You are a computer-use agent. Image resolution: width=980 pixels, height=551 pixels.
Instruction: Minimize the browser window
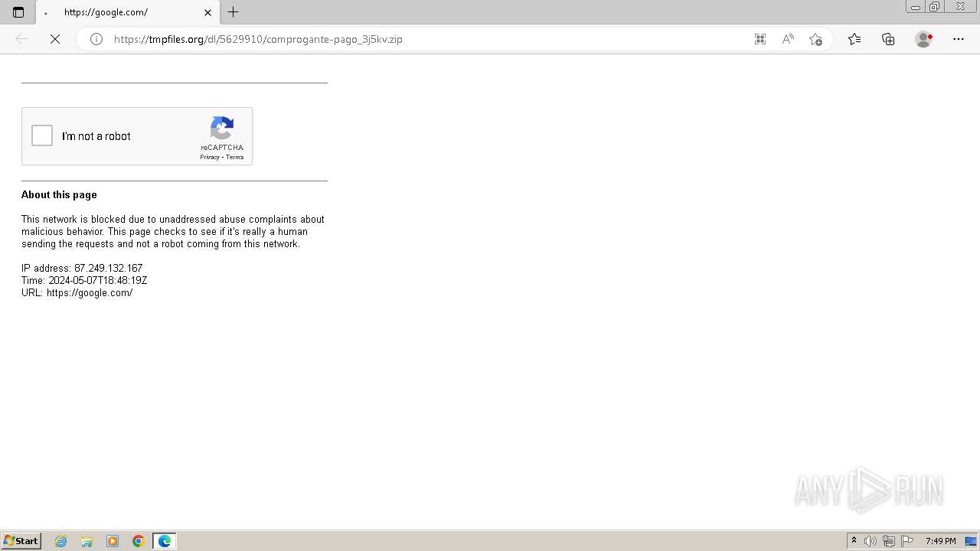916,7
